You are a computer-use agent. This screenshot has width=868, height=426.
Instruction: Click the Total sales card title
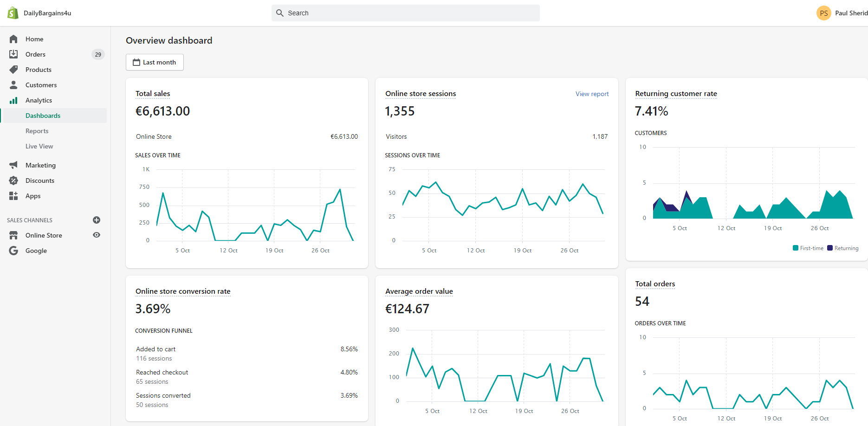[153, 94]
